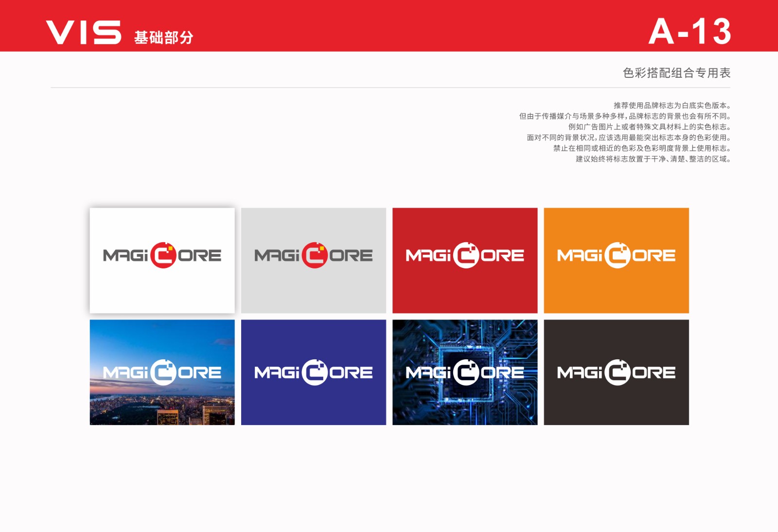Click the MagiCore logo on white background
The image size is (778, 532).
click(x=162, y=254)
